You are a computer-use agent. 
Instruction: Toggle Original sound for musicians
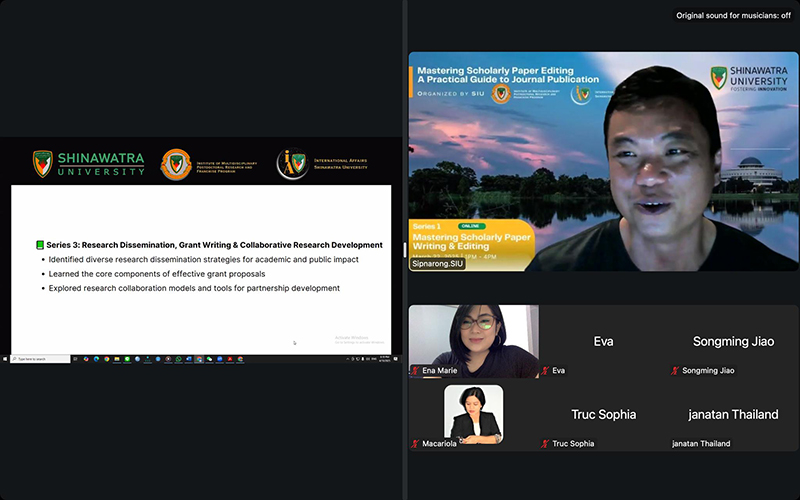733,15
